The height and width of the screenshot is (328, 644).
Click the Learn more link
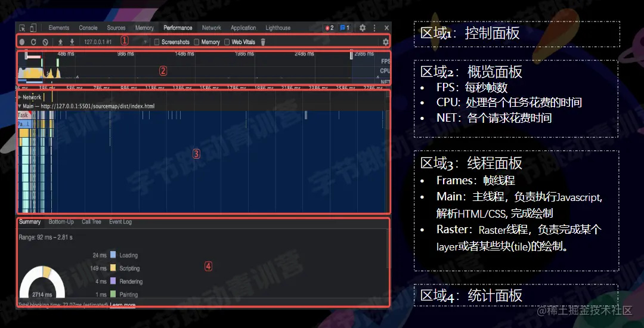tap(123, 305)
